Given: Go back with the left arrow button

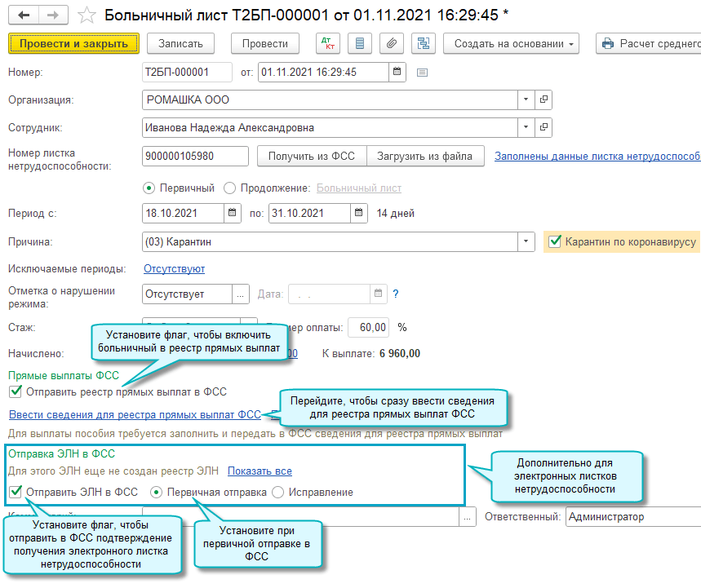Looking at the screenshot, I should [x=24, y=15].
